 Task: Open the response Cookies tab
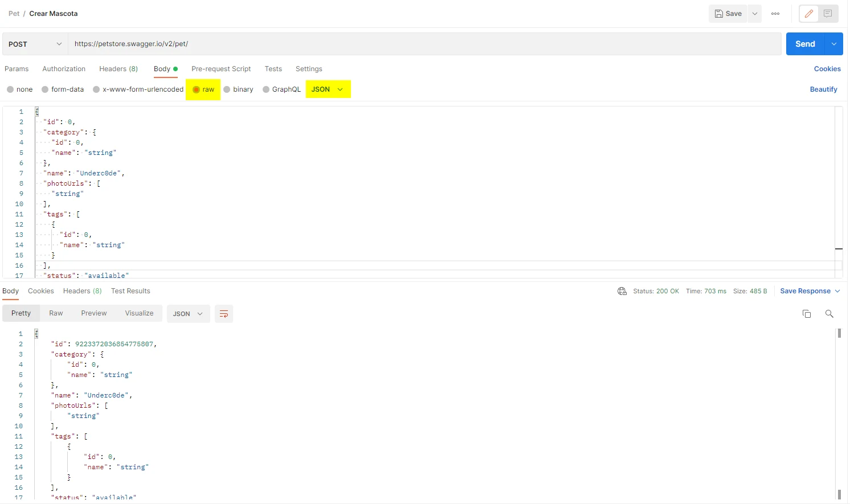click(41, 291)
